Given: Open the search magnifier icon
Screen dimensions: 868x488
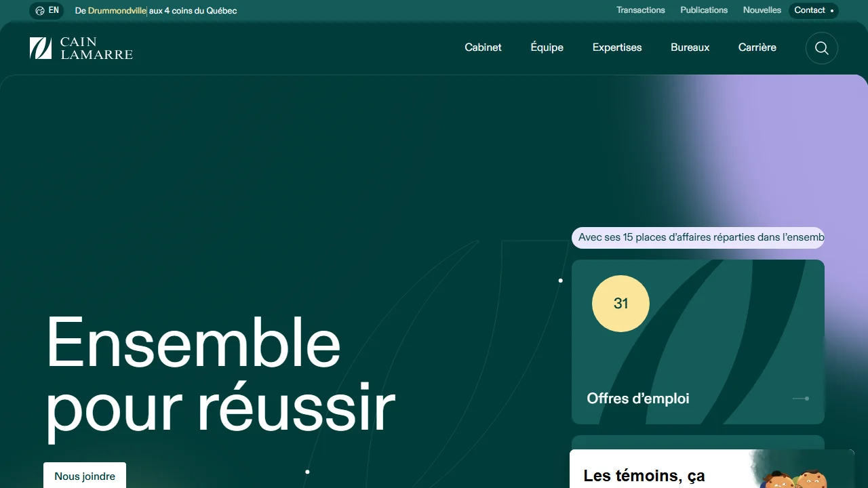Looking at the screenshot, I should 822,48.
